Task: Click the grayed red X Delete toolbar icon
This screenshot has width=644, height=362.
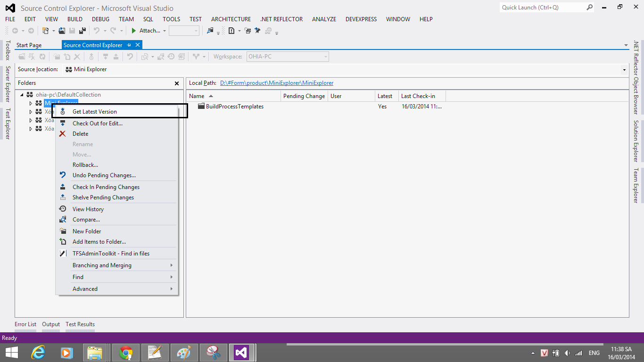Action: click(x=77, y=57)
